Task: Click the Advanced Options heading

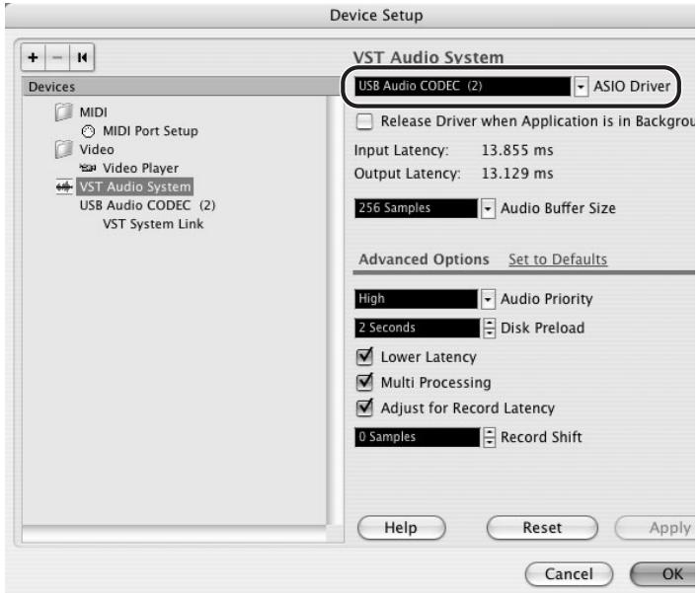Action: [x=425, y=259]
